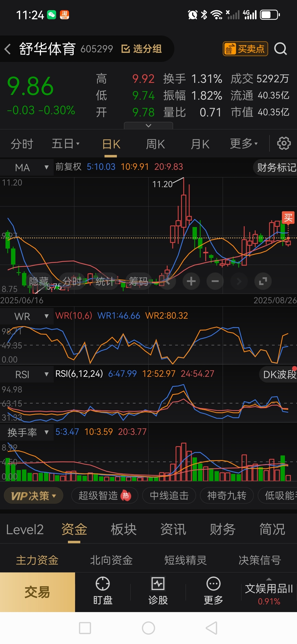
Task: Click the chart scroll-left arrow icon
Action: point(167,281)
